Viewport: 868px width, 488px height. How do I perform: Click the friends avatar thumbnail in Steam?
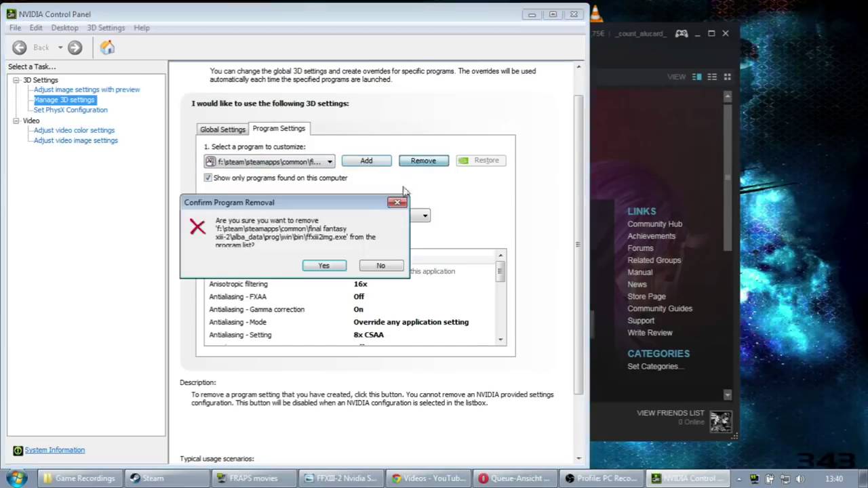pyautogui.click(x=720, y=422)
